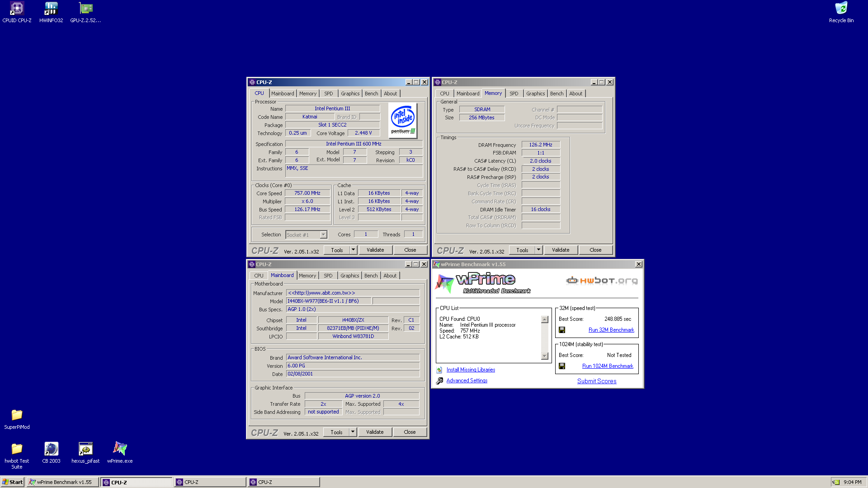The width and height of the screenshot is (868, 488).
Task: Launch wPrime.exe from the desktop
Action: (120, 453)
